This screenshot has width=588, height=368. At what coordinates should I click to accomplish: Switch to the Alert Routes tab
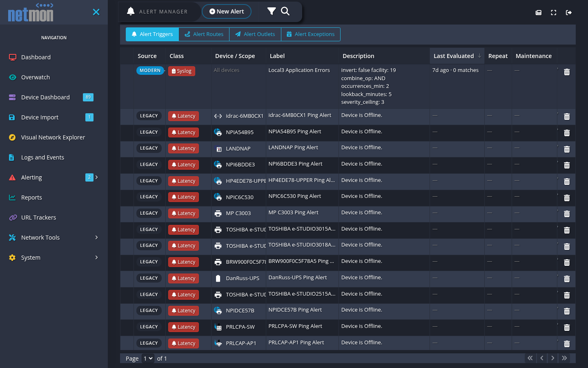click(x=204, y=34)
